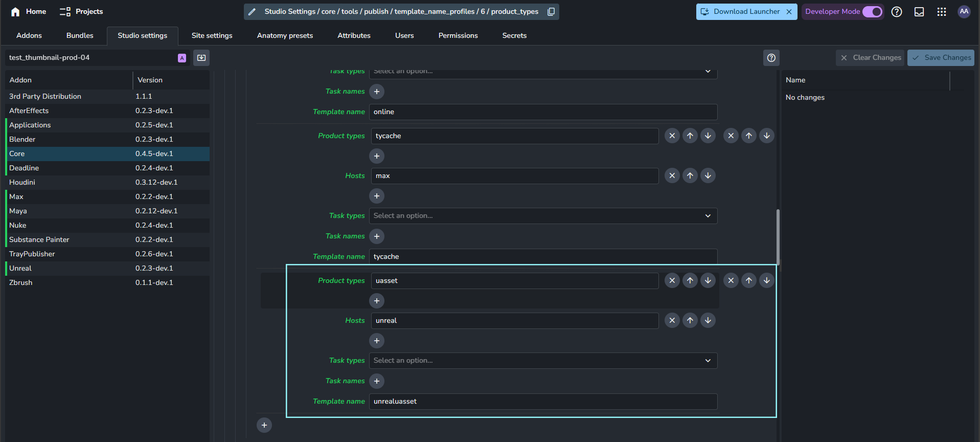Image resolution: width=980 pixels, height=442 pixels.
Task: Switch to the Bundles tab
Action: (80, 36)
